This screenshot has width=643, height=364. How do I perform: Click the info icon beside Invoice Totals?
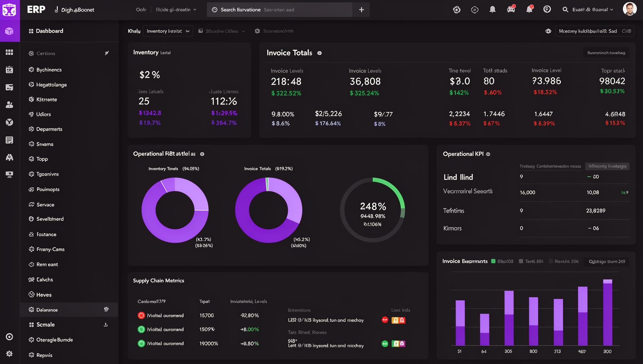(319, 53)
